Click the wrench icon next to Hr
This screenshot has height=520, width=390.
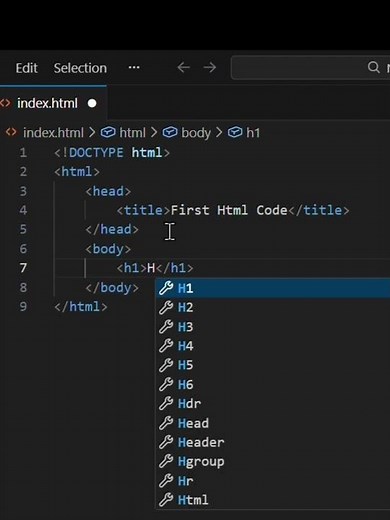(x=166, y=481)
